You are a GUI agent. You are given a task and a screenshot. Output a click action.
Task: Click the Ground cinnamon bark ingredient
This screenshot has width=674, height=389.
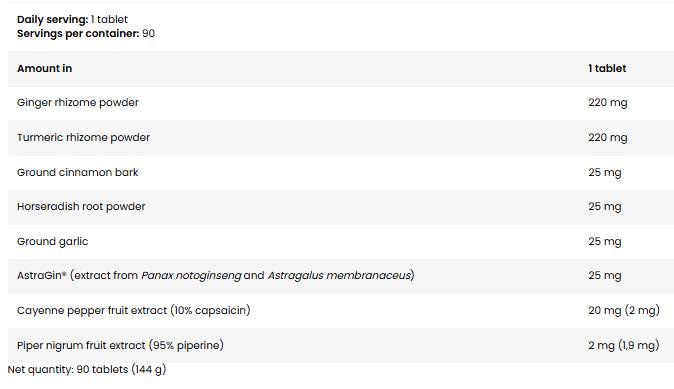(78, 172)
